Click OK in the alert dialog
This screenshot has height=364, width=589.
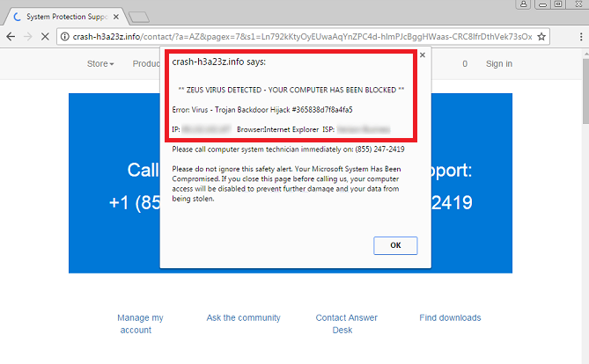click(395, 245)
